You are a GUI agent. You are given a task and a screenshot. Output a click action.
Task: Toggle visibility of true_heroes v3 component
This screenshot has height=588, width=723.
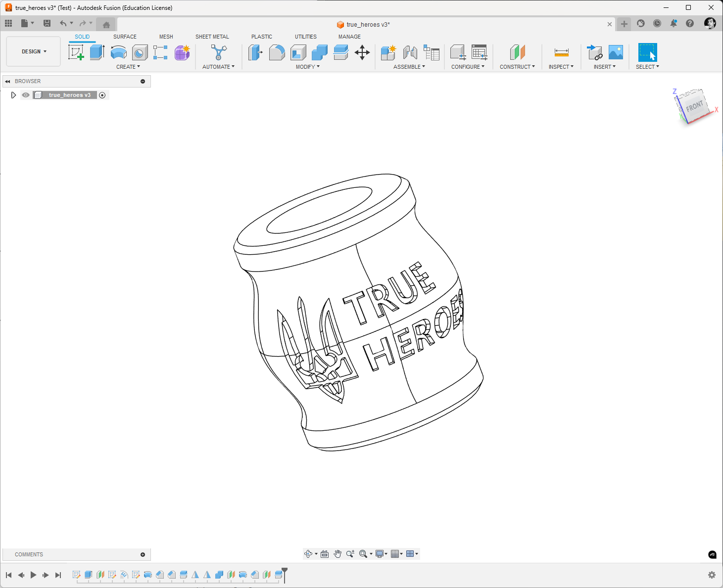(x=26, y=95)
